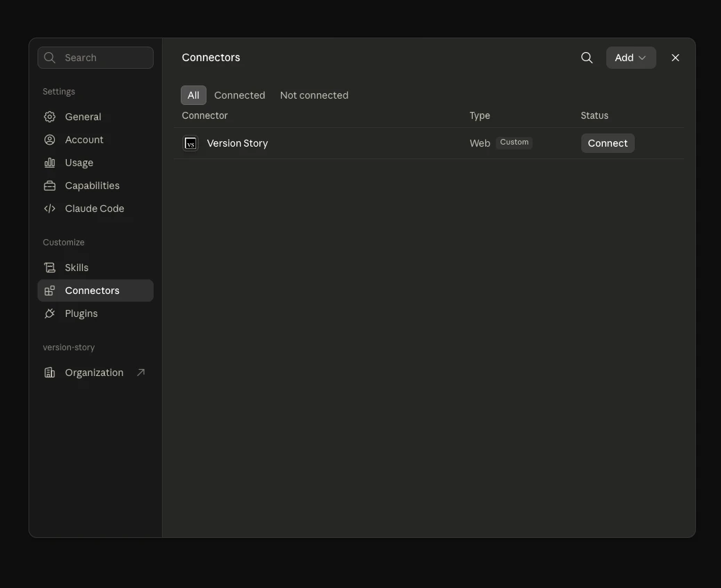Click the Organization building icon

pos(49,373)
